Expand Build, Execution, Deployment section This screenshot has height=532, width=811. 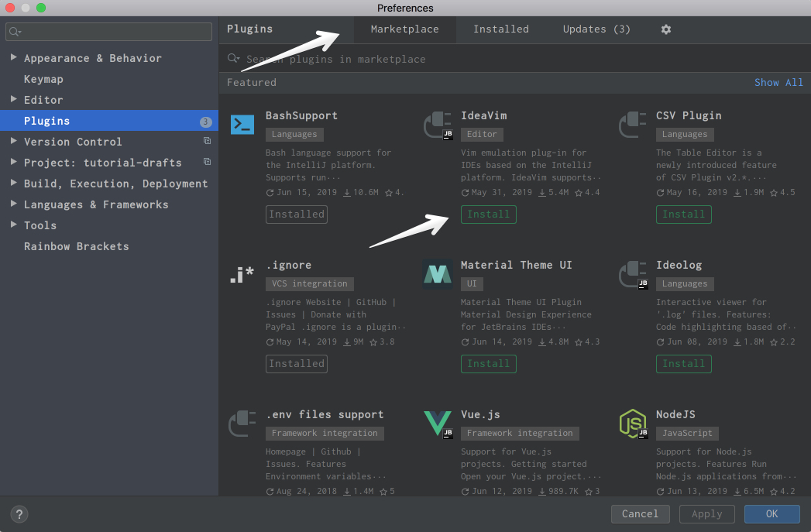coord(14,183)
